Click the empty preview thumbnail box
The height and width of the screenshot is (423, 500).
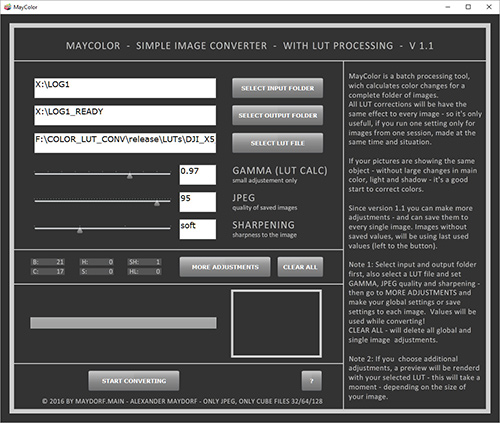click(x=276, y=323)
